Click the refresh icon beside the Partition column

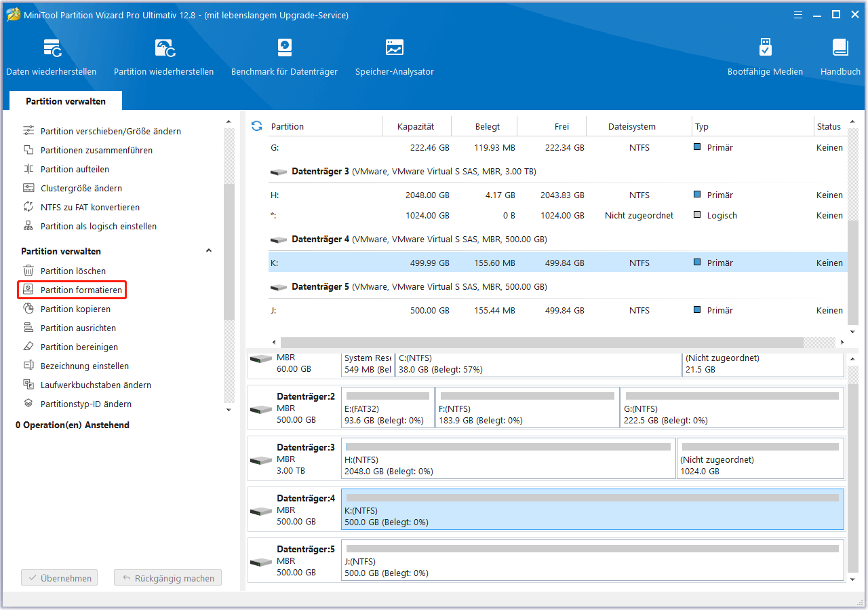[x=256, y=126]
